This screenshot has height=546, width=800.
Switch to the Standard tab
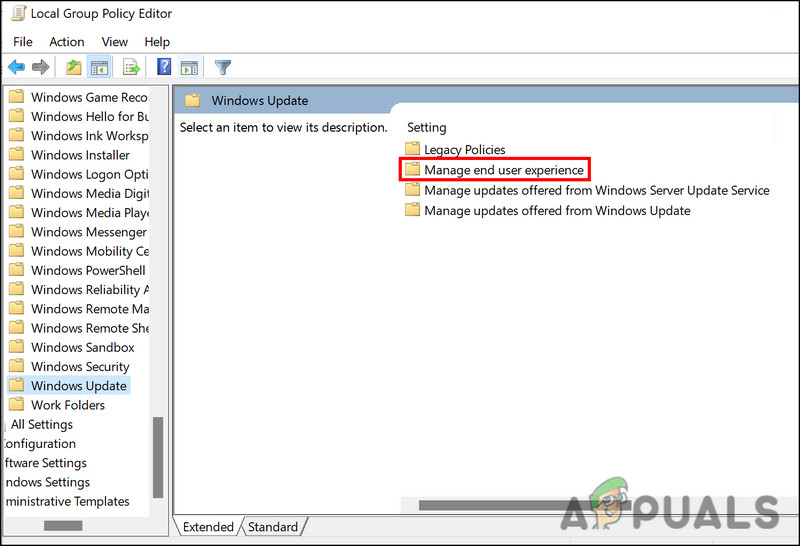point(273,527)
